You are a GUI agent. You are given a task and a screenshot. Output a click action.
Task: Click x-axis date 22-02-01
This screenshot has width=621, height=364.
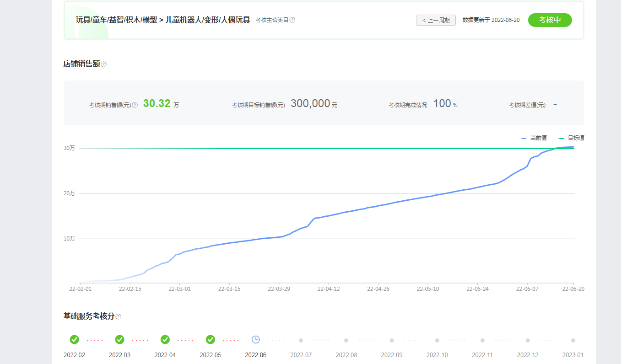click(x=80, y=289)
